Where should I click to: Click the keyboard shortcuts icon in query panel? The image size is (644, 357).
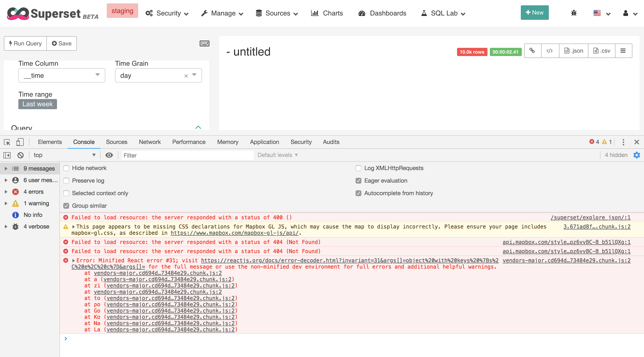205,43
